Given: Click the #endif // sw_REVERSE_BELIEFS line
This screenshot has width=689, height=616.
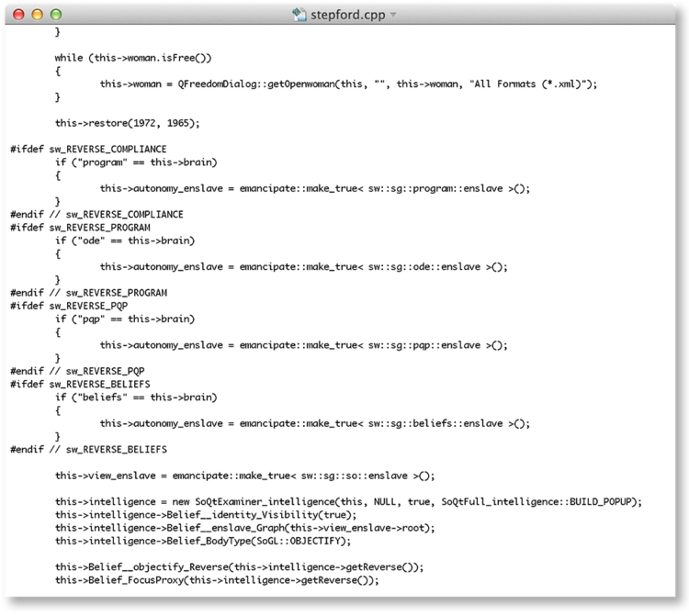Looking at the screenshot, I should [88, 449].
